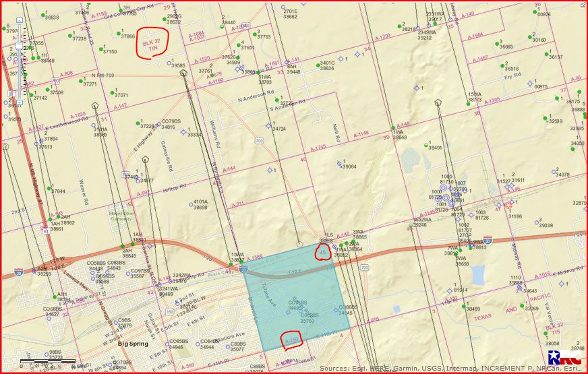Select green well symbol 36838
The height and width of the screenshot is (374, 588).
click(42, 15)
